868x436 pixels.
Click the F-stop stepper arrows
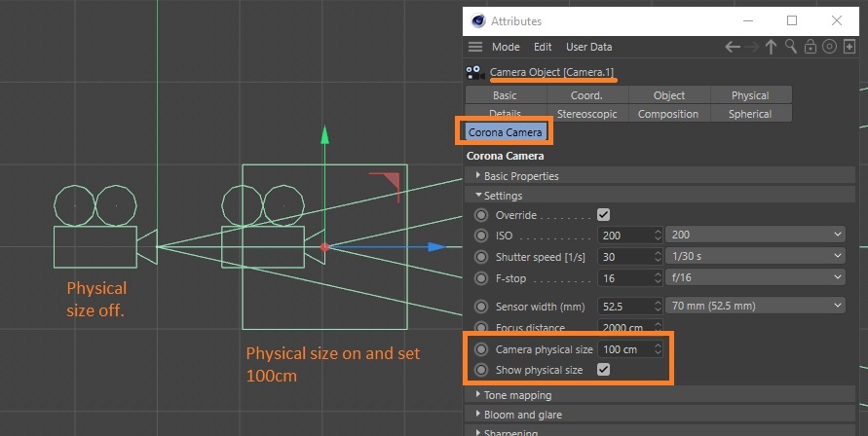click(658, 277)
